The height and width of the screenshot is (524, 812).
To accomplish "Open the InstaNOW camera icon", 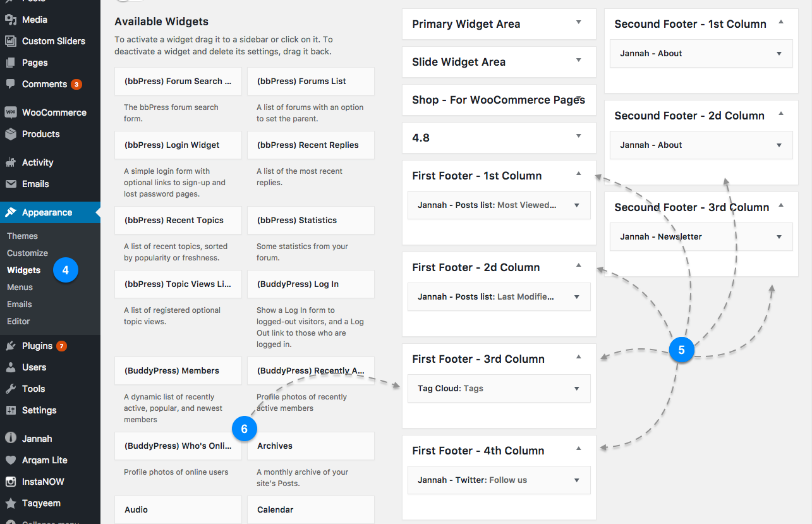I will (x=11, y=482).
